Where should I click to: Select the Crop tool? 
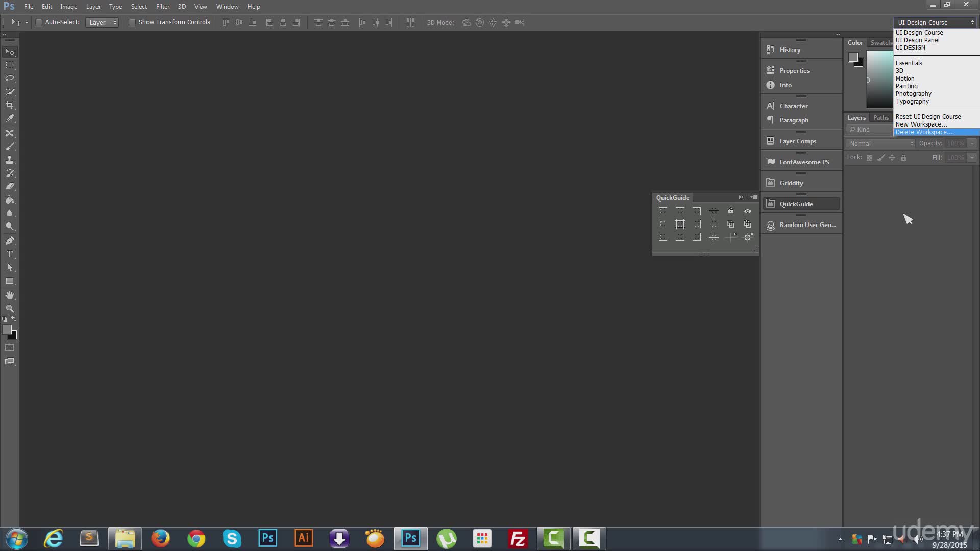point(10,105)
